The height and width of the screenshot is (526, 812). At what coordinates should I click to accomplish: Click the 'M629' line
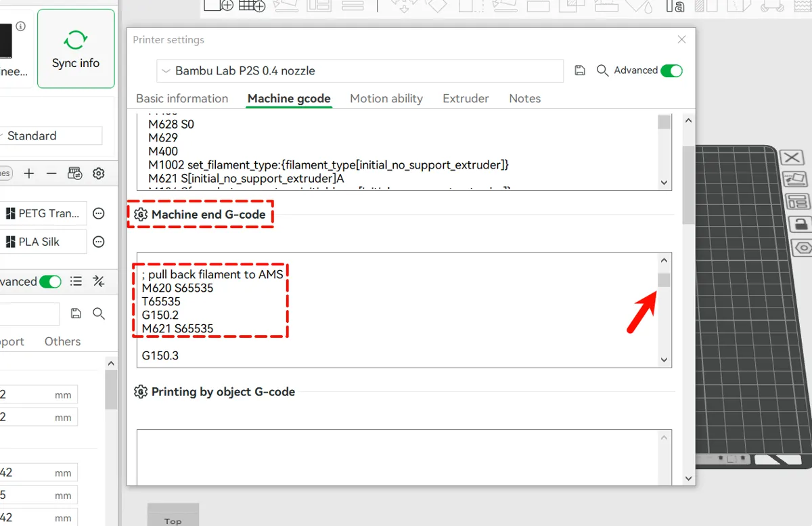coord(163,137)
